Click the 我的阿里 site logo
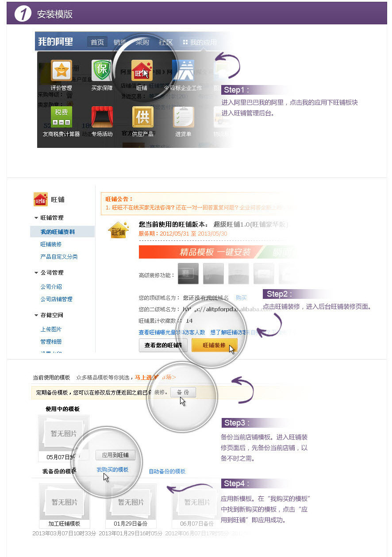392x557 pixels. click(x=55, y=42)
